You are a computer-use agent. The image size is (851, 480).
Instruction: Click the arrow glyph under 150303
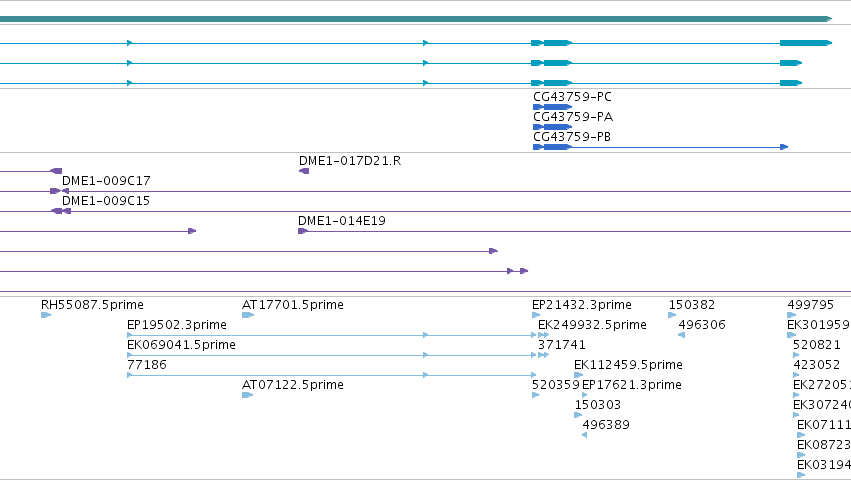[578, 415]
